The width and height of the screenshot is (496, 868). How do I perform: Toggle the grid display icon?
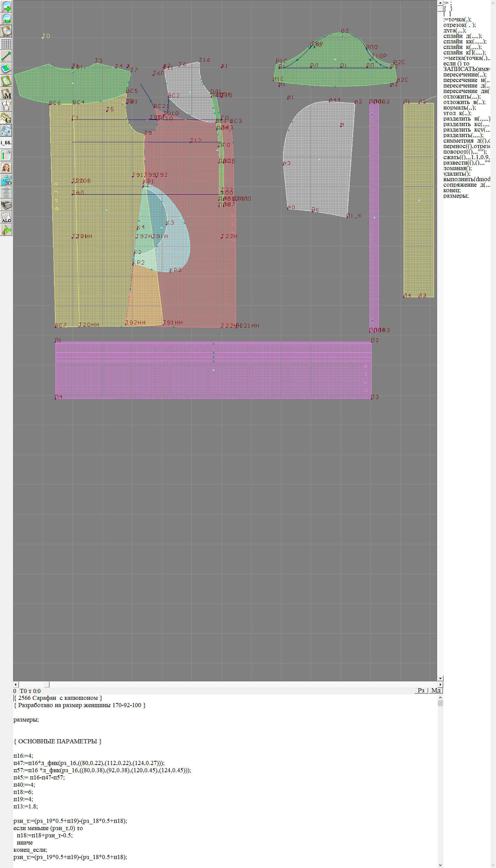[6, 44]
